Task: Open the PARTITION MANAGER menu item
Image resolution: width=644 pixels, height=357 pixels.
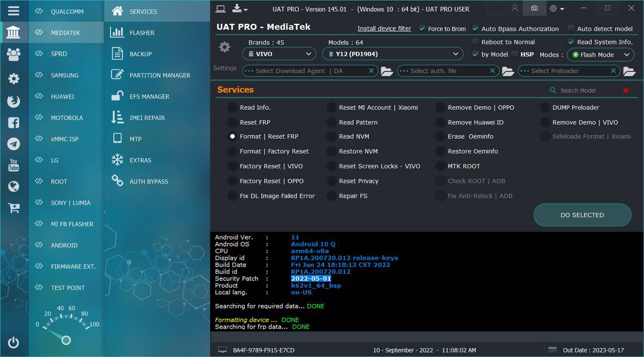Action: pos(160,75)
